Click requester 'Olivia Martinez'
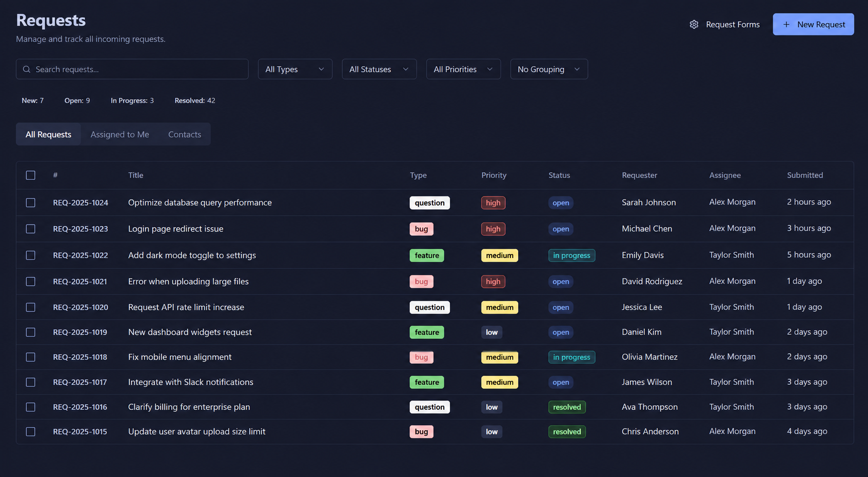Screen dimensions: 868x477 (x=649, y=357)
